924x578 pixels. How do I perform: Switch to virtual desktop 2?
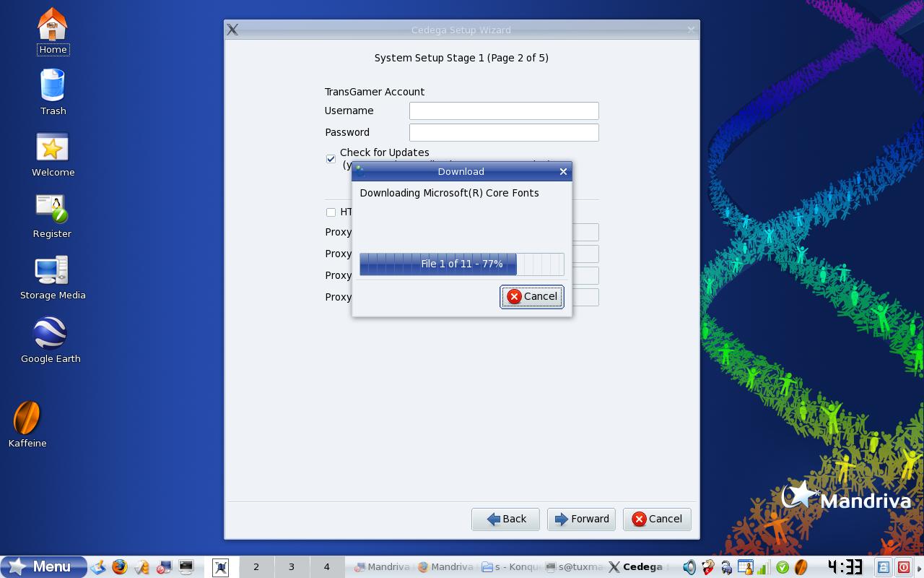point(256,567)
